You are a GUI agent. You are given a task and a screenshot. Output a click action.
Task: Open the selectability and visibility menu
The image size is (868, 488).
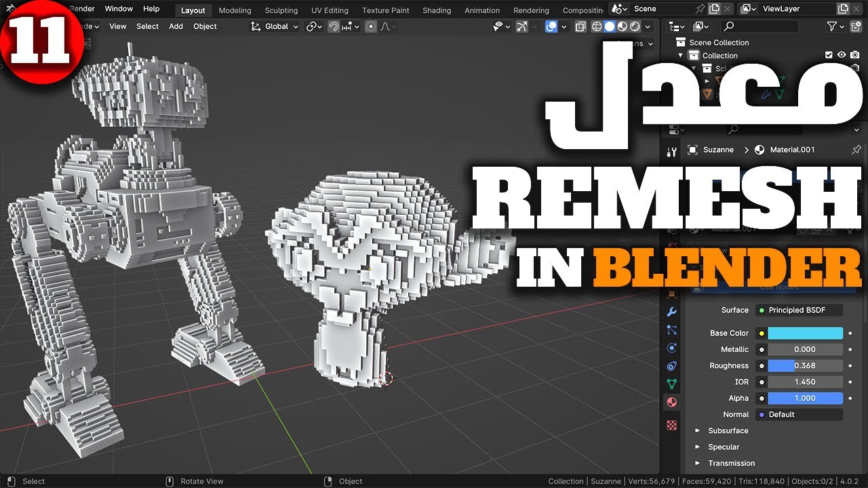501,26
